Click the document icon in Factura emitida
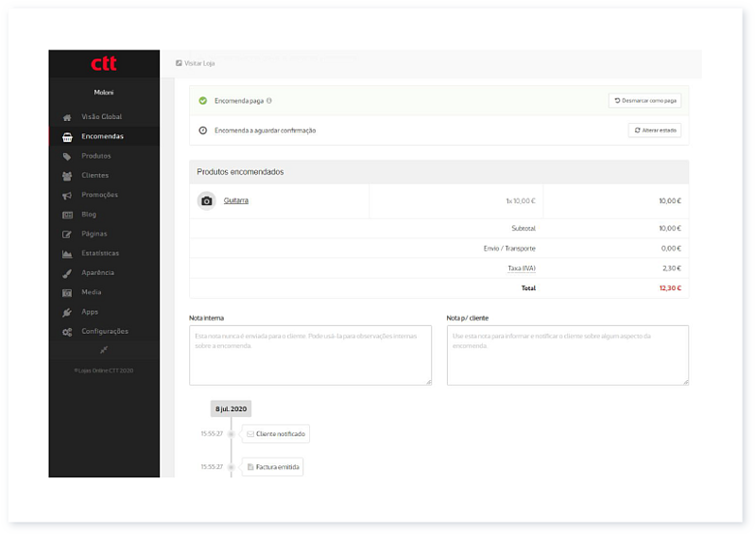The width and height of the screenshot is (756, 536). [x=250, y=467]
